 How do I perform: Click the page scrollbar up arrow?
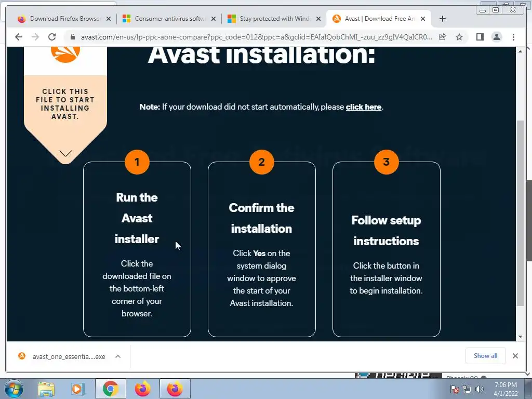coord(520,51)
